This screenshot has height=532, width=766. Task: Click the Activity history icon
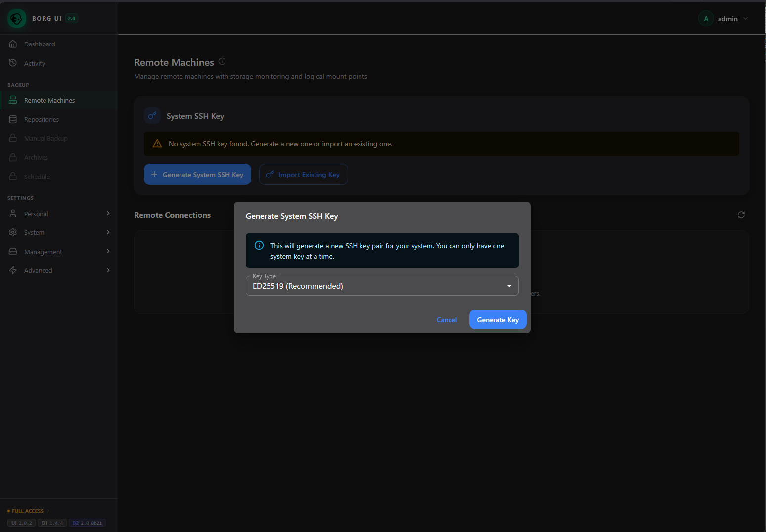(x=13, y=63)
